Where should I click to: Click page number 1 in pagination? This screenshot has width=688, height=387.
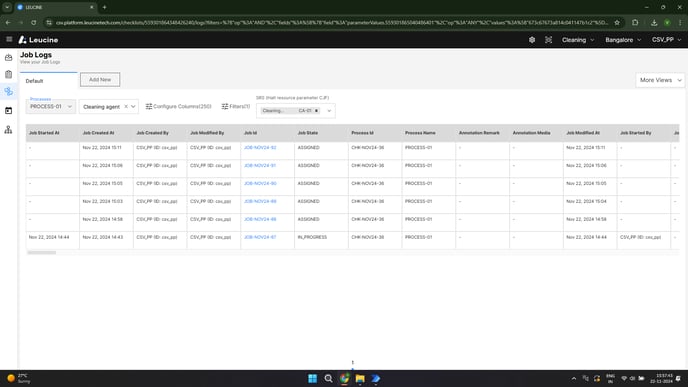(x=352, y=363)
